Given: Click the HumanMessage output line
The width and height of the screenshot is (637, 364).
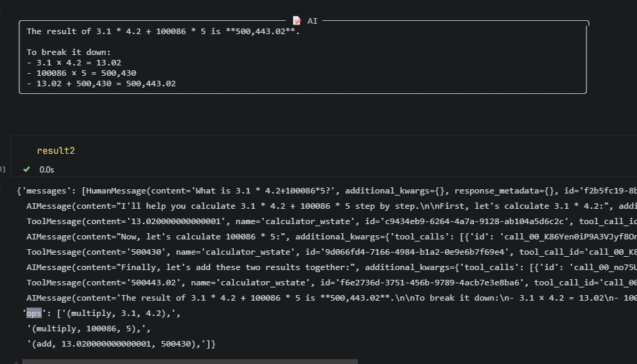Looking at the screenshot, I should [x=327, y=191].
